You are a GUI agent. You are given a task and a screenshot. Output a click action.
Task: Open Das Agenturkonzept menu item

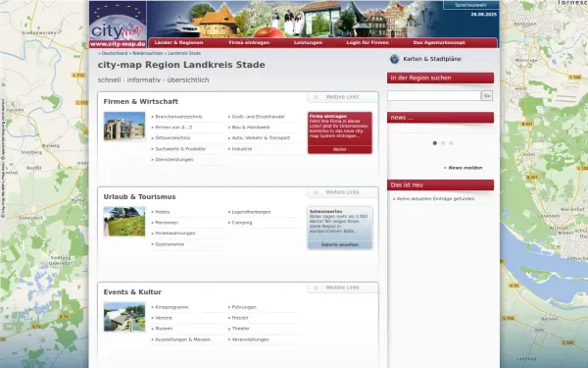[x=439, y=43]
